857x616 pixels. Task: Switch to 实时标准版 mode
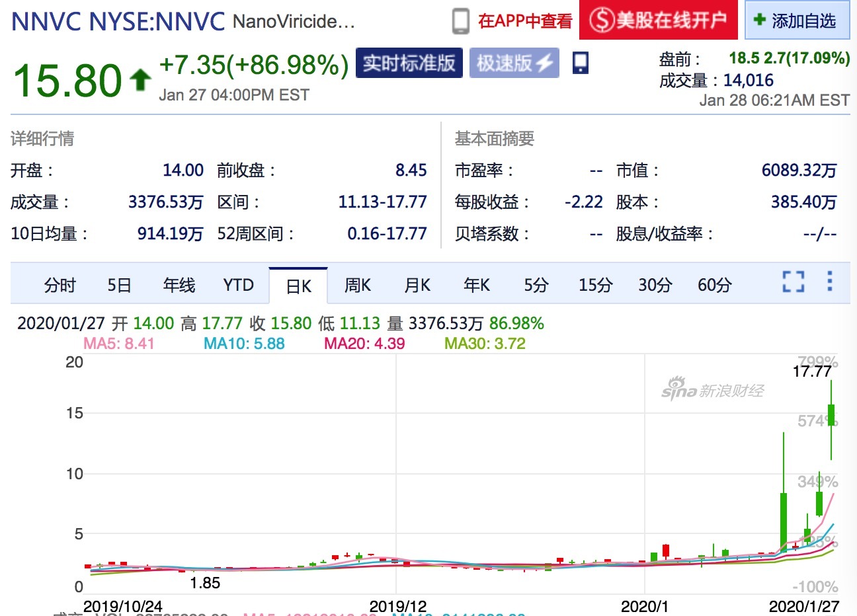click(x=409, y=63)
